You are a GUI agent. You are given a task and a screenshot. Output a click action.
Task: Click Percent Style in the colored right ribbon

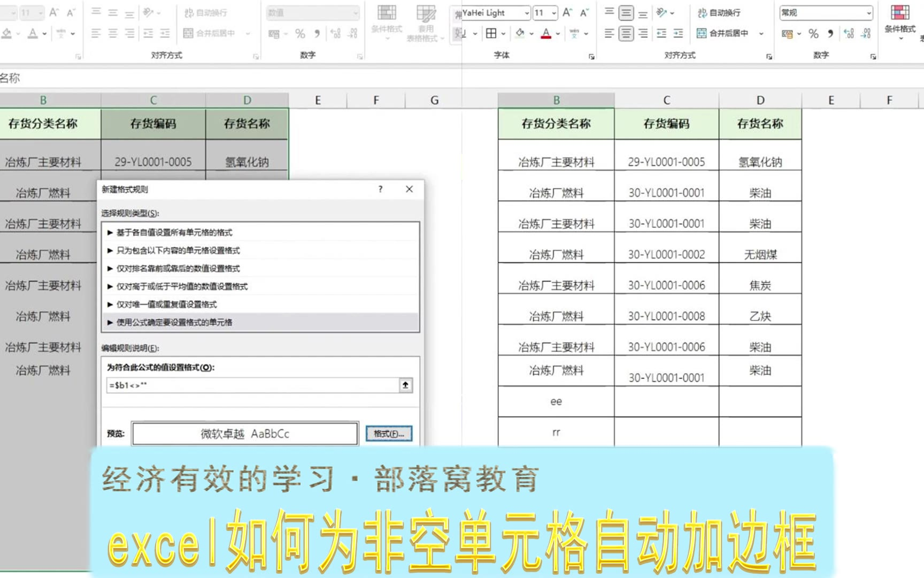(x=813, y=34)
